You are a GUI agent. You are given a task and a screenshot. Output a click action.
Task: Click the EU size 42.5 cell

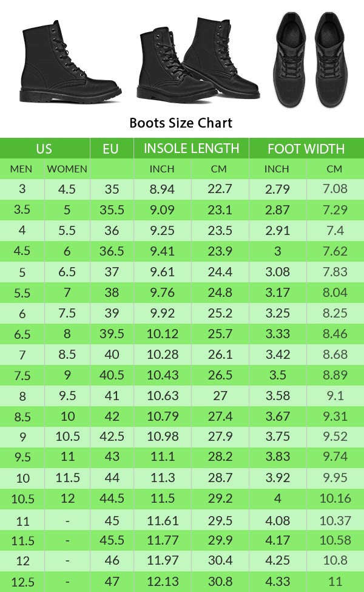112,437
